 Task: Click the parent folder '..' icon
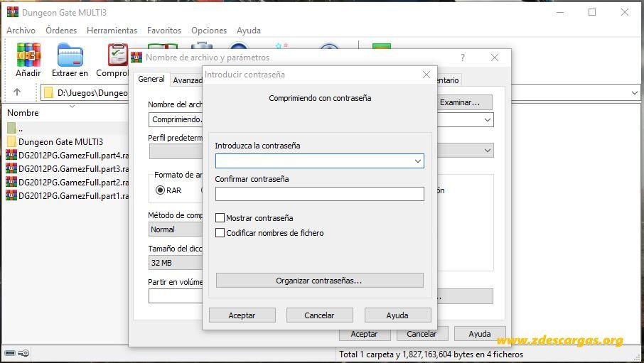point(11,128)
